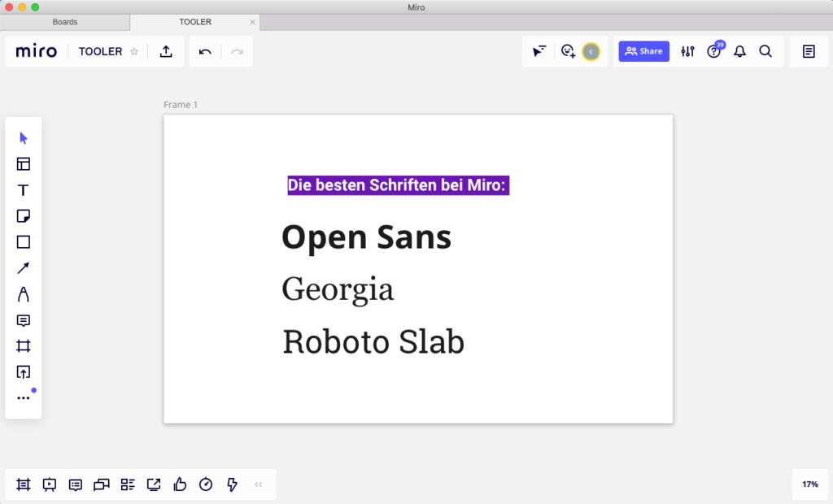Open the notifications bell
Image resolution: width=833 pixels, height=504 pixels.
pyautogui.click(x=740, y=51)
